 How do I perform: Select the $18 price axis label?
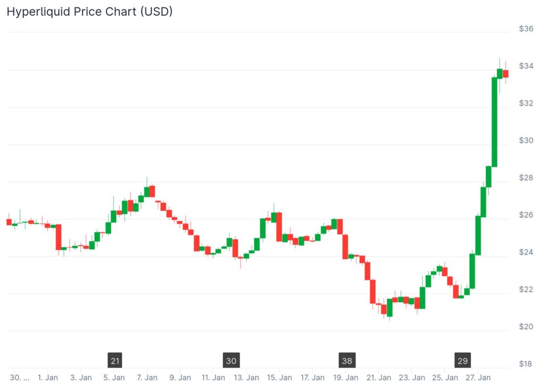[526, 364]
